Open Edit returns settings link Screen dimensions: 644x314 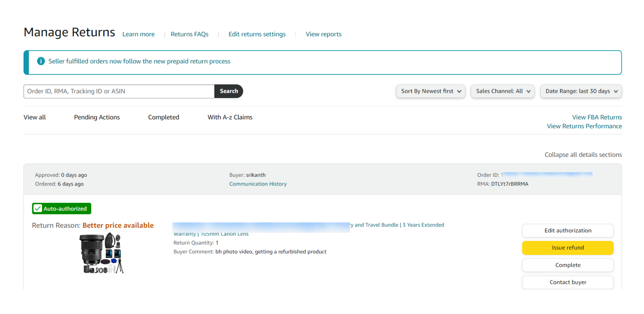point(257,34)
